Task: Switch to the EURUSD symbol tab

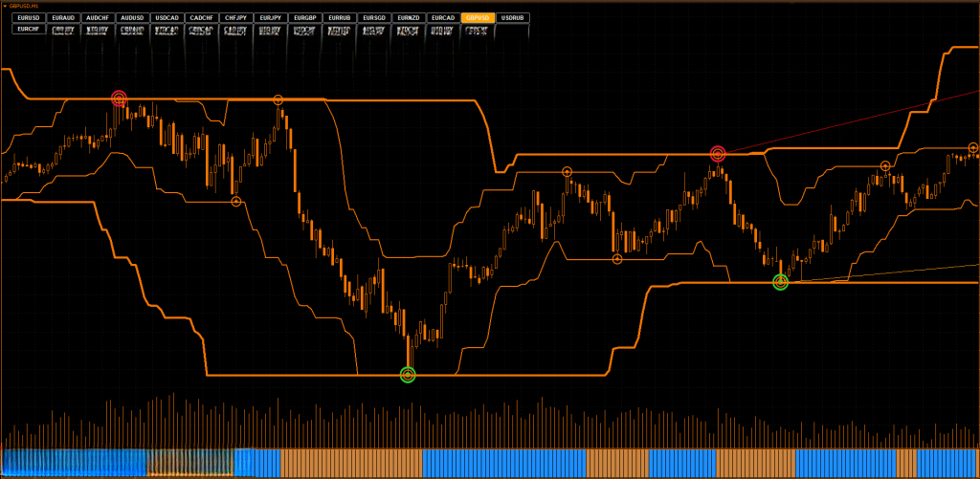Action: 30,18
